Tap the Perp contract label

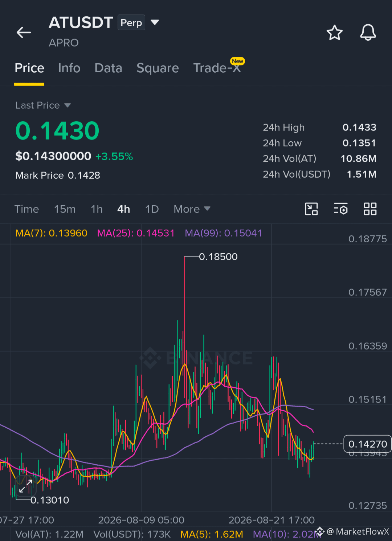click(x=131, y=23)
